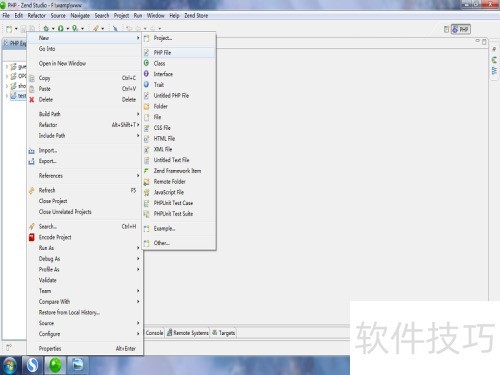The image size is (500, 375).
Task: Click the Open Perspective toolbar icon
Action: point(446,29)
